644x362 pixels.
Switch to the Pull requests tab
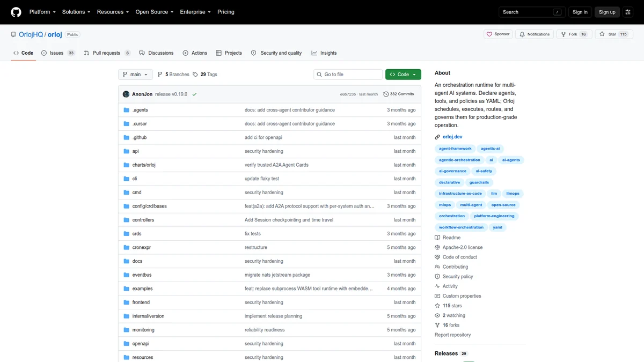107,53
